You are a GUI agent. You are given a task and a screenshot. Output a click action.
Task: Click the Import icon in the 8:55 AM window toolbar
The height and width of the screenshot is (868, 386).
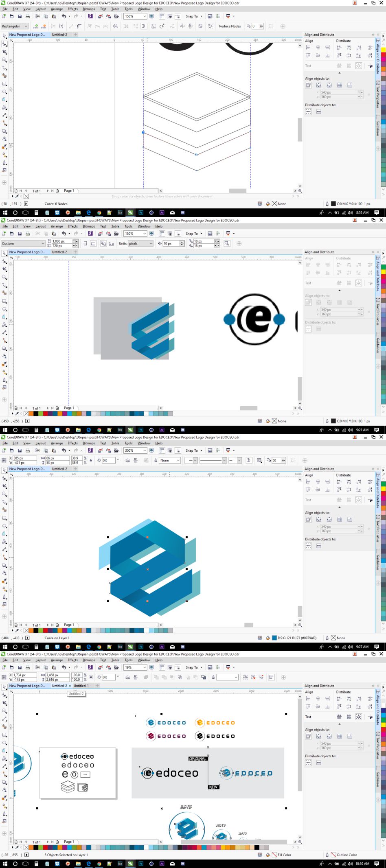pyautogui.click(x=100, y=16)
